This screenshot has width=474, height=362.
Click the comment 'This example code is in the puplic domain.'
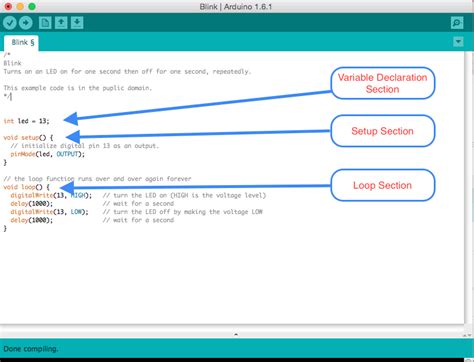click(x=78, y=88)
